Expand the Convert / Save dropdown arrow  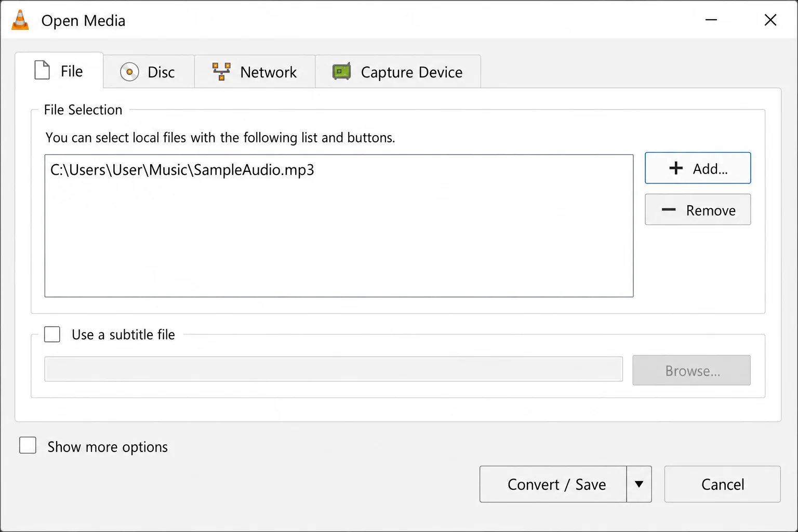pos(639,484)
